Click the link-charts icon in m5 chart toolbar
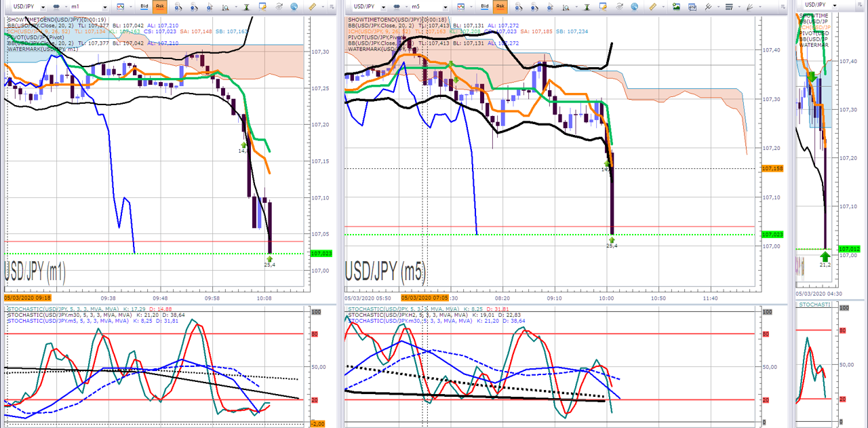 tap(397, 6)
